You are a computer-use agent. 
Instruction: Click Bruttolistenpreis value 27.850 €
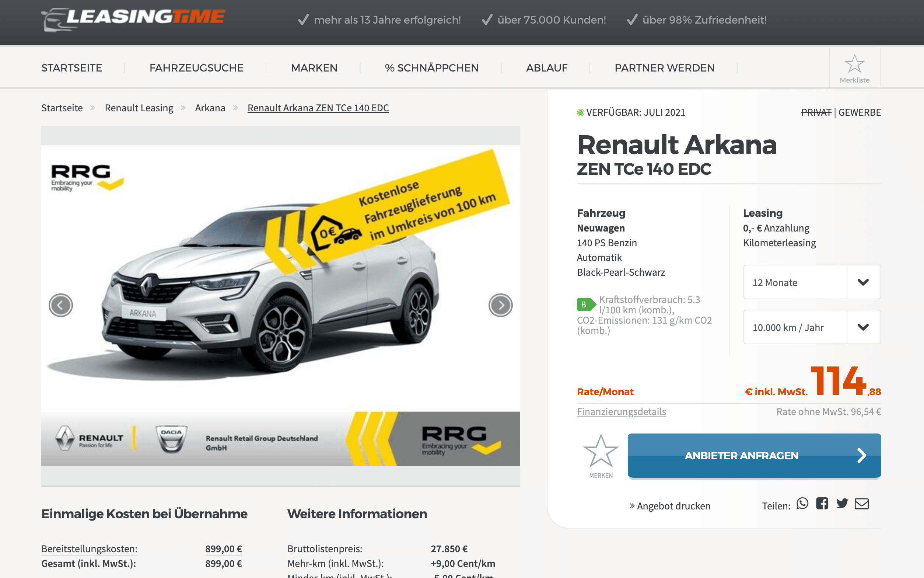point(449,549)
